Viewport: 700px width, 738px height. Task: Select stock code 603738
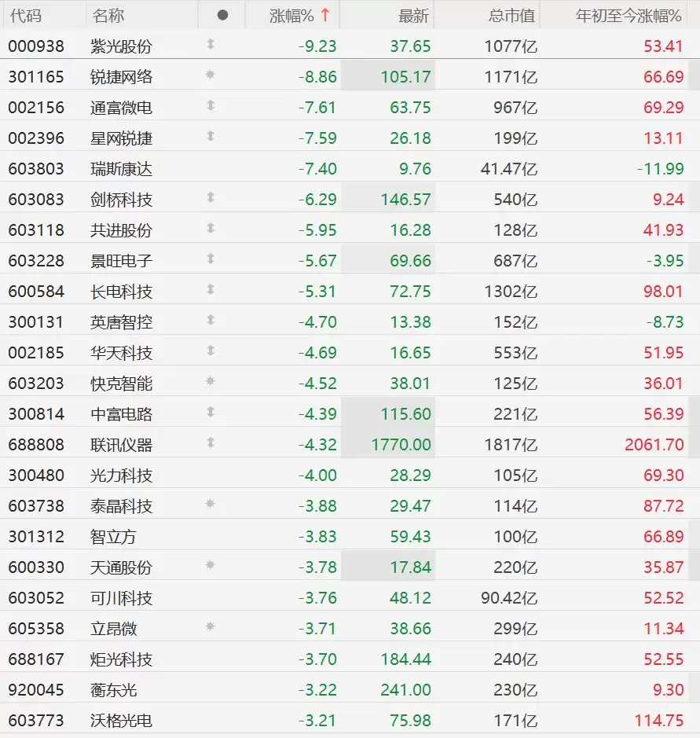pos(36,506)
